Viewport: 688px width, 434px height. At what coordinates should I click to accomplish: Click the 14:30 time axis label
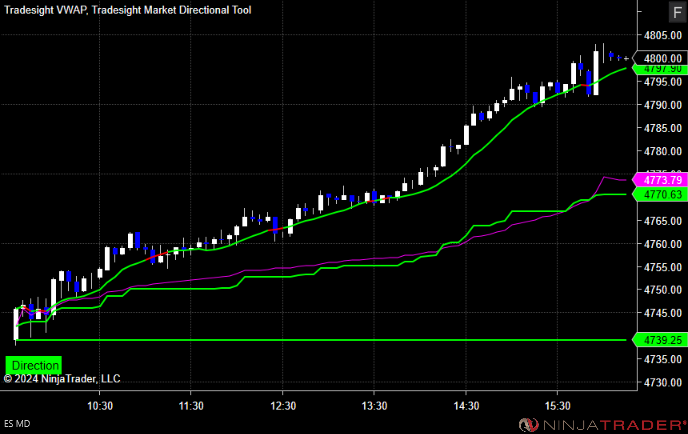coord(466,406)
